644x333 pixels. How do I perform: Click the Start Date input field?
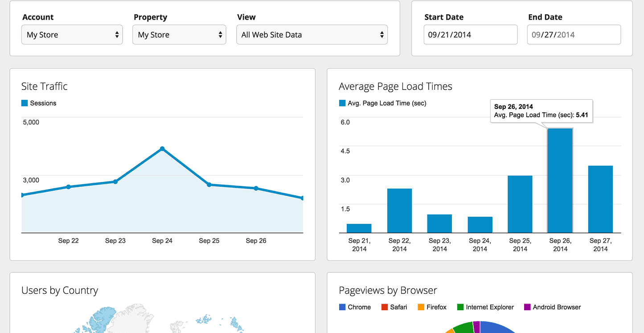[x=471, y=35]
